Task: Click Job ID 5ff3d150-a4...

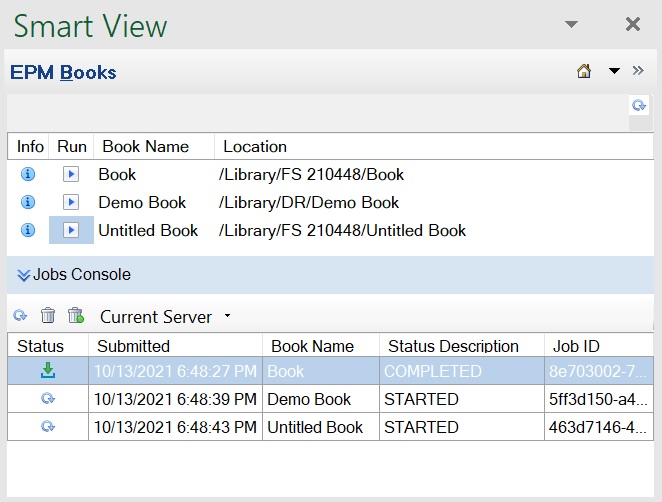Action: [598, 399]
